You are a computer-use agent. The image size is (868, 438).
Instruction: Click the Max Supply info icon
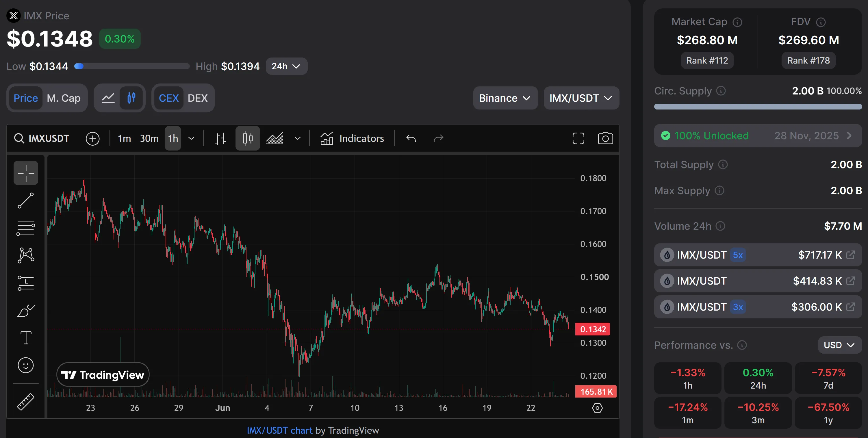719,191
